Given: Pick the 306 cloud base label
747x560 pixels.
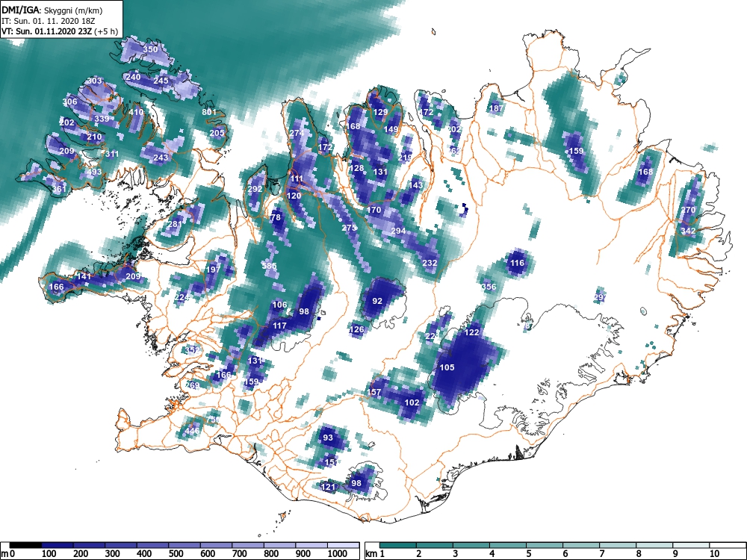Looking at the screenshot, I should 70,102.
